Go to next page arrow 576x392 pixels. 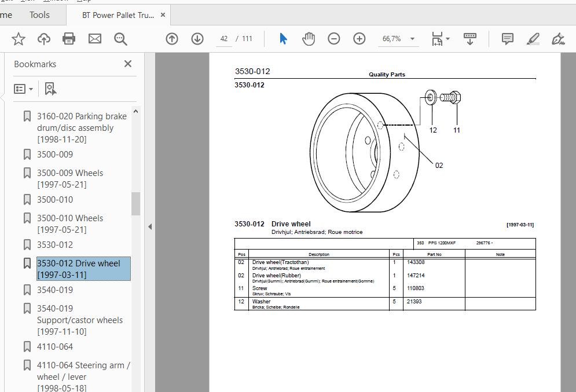pos(197,39)
